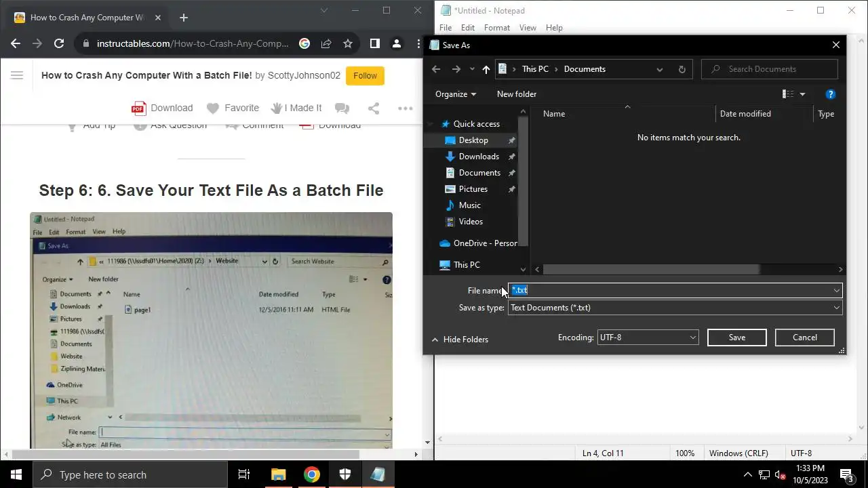Expand address bar previous locations
Viewport: 868px width, 488px height.
coord(659,69)
